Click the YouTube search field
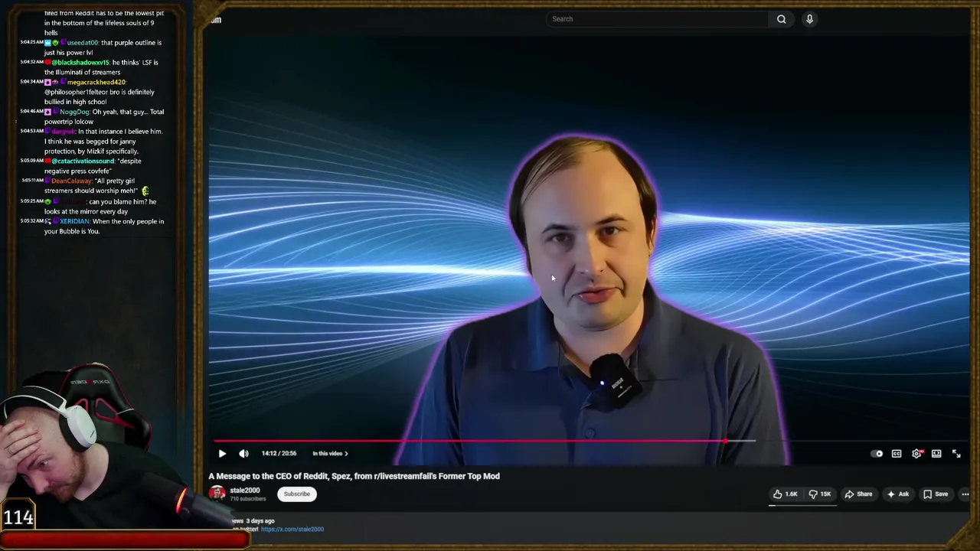Screen dimensions: 980x551 click(657, 19)
